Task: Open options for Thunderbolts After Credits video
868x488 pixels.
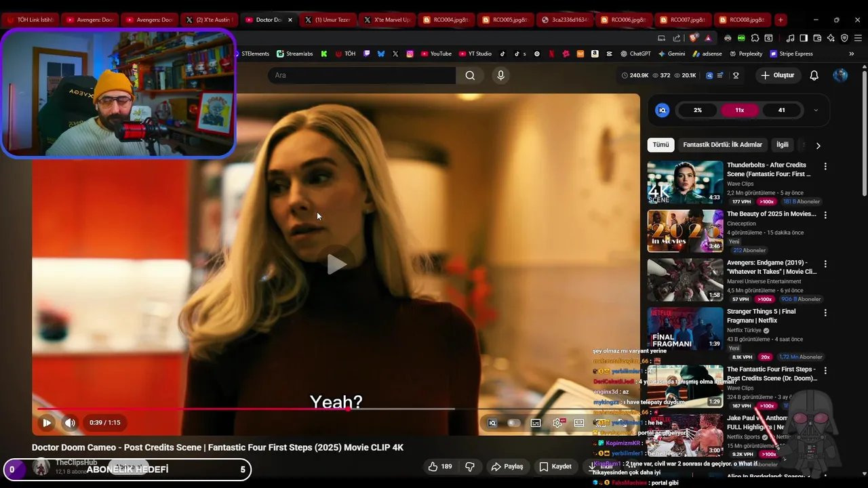Action: (825, 166)
